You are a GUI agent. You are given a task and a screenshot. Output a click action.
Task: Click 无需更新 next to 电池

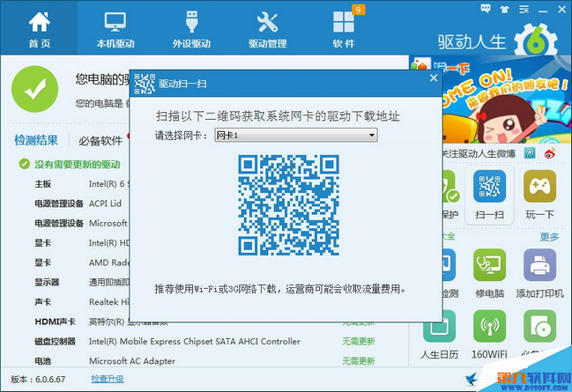(x=358, y=361)
